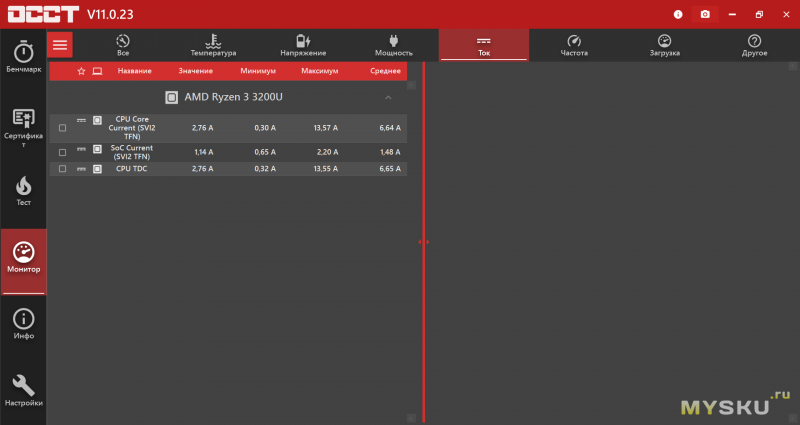Viewport: 800px width, 425px height.
Task: Click the 1,48 A SoC average value
Action: 390,152
